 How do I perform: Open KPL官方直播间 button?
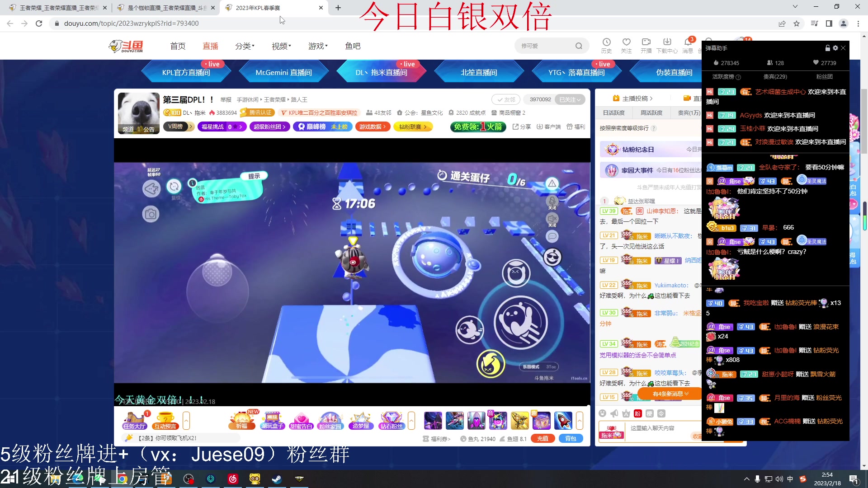(x=186, y=72)
